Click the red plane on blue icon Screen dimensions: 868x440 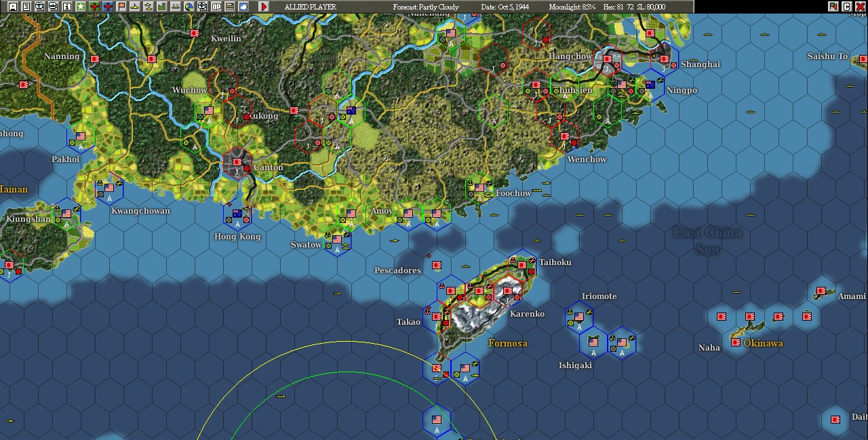[108, 7]
